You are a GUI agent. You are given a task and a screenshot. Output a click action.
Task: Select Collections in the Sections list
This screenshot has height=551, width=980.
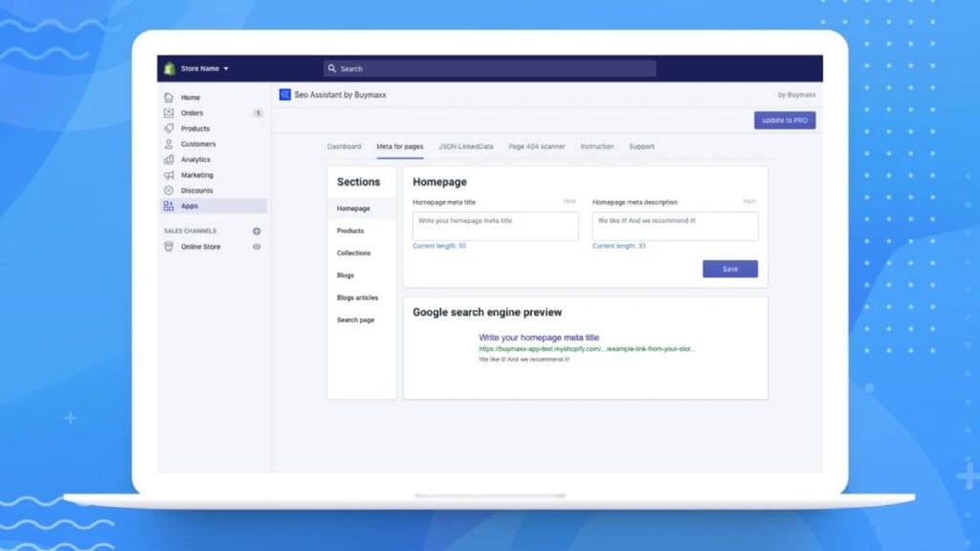click(x=353, y=253)
